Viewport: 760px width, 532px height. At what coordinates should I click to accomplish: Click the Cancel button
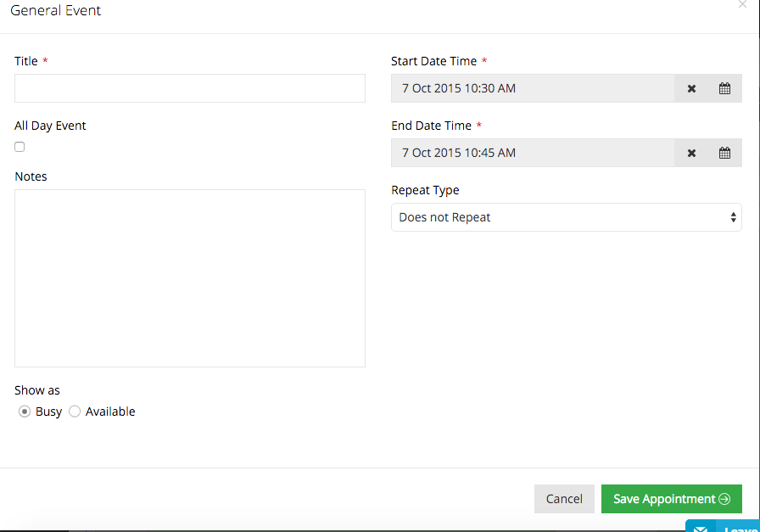564,499
